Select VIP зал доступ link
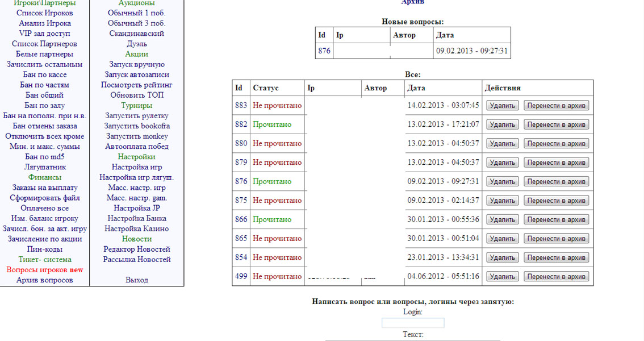The image size is (644, 341). click(x=45, y=34)
